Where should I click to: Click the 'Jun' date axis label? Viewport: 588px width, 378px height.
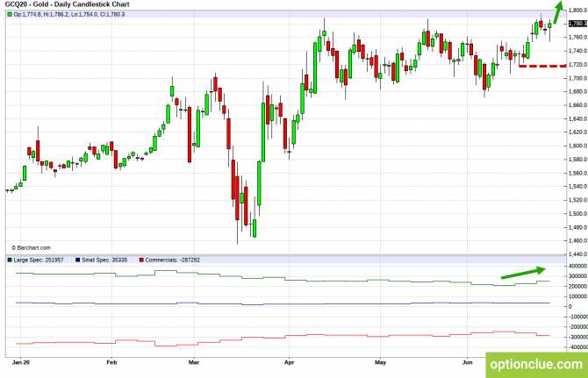pyautogui.click(x=467, y=362)
